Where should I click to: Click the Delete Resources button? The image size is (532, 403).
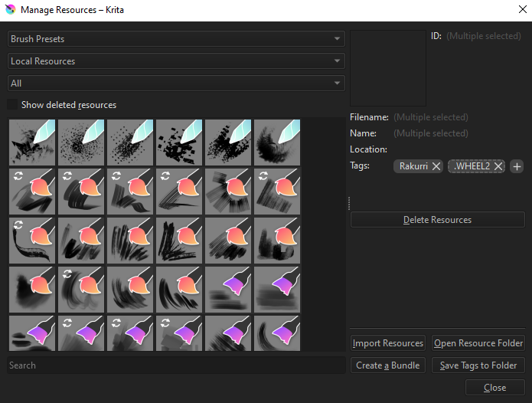click(437, 220)
